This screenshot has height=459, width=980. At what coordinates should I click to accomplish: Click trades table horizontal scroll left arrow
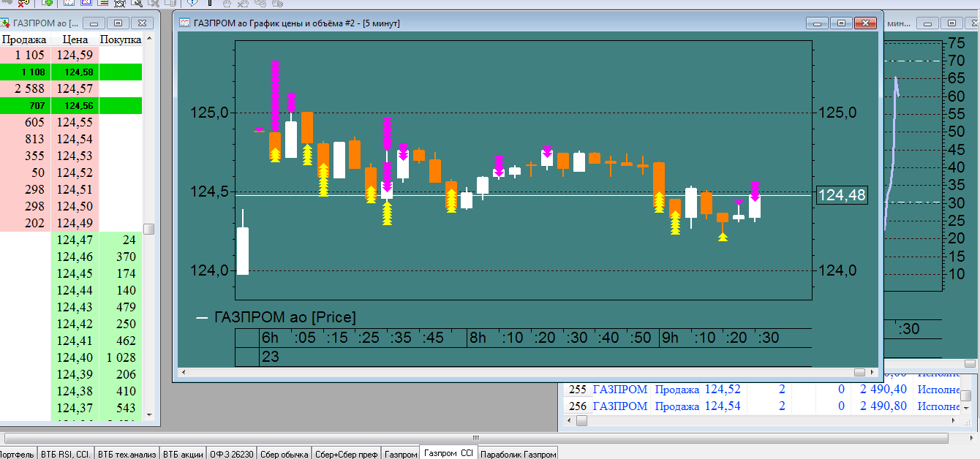pyautogui.click(x=570, y=420)
